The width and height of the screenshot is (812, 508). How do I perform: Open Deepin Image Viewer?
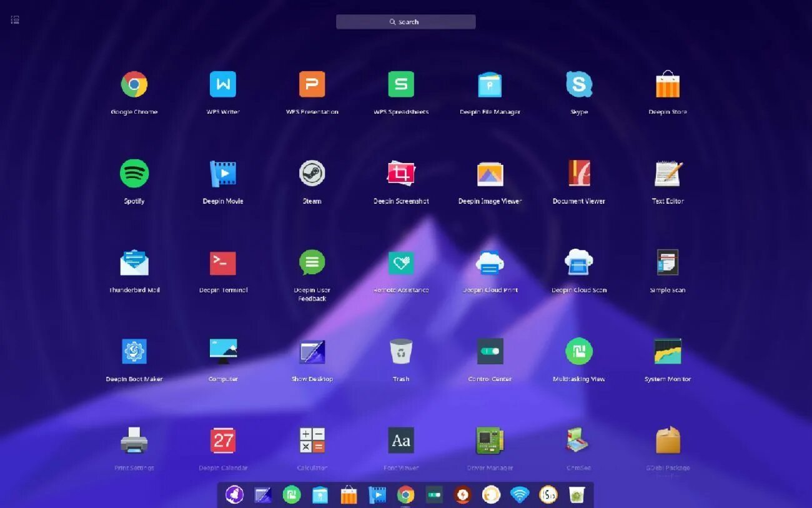(x=490, y=174)
